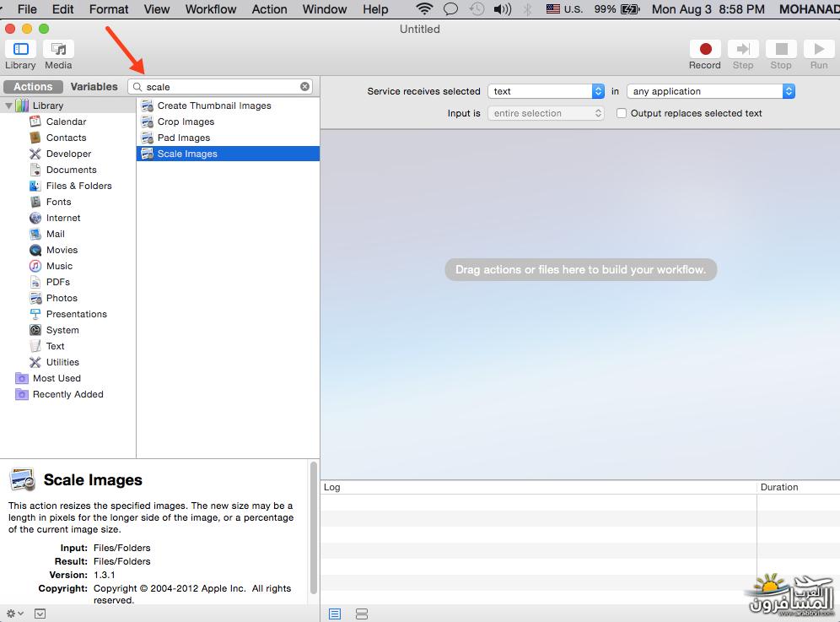The height and width of the screenshot is (622, 840).
Task: Click the Step toolbar button
Action: (x=743, y=49)
